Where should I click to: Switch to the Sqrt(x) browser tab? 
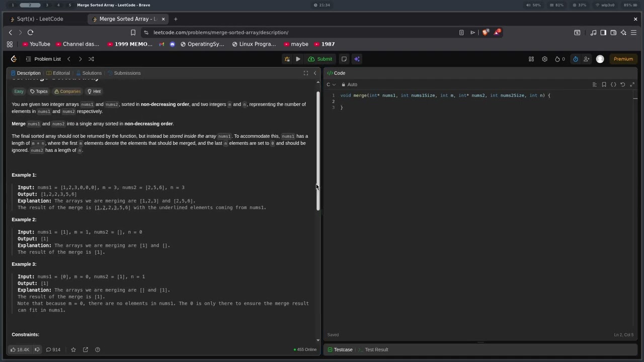pos(40,19)
